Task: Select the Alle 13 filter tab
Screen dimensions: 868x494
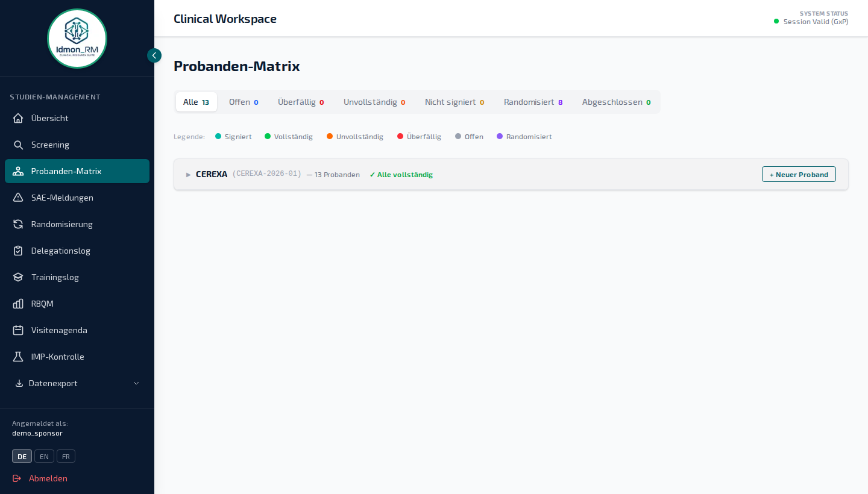Action: pyautogui.click(x=197, y=102)
